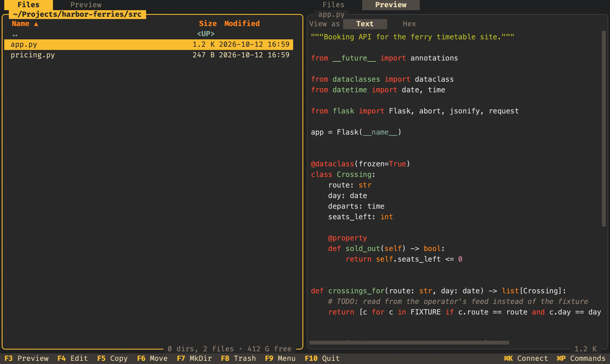Click the 'def crossings_for' function line
610x364 pixels.
coord(438,291)
